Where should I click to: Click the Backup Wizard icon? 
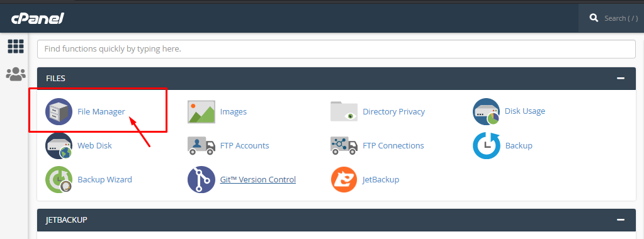click(59, 179)
